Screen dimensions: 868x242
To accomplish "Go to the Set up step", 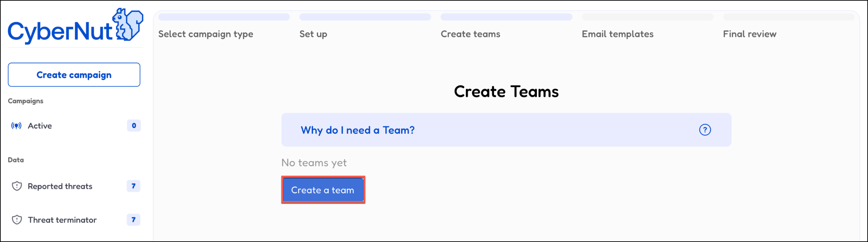I will click(313, 34).
